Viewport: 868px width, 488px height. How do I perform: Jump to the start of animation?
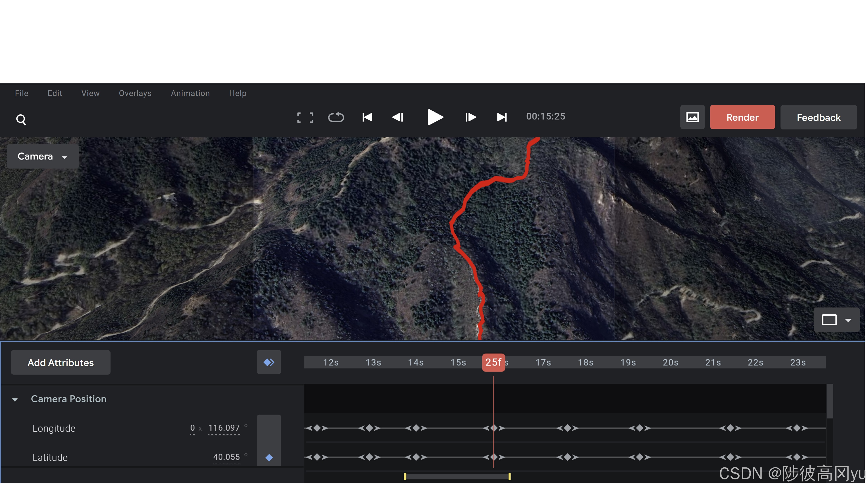click(367, 117)
